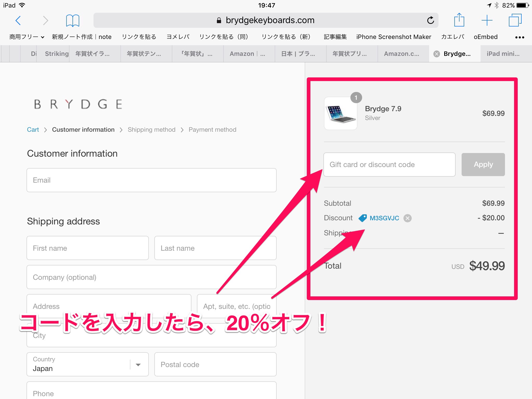The width and height of the screenshot is (532, 399).
Task: Tap the Brydge 7.9 product thumbnail
Action: [x=341, y=114]
